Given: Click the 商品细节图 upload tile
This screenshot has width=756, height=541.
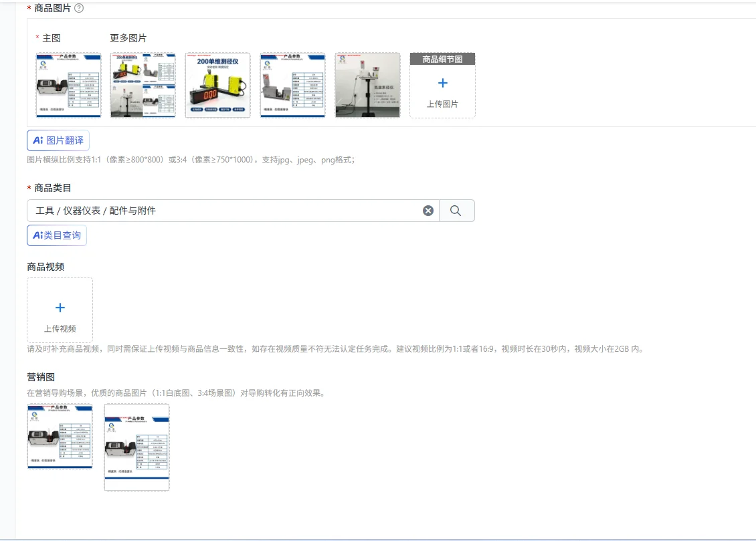Looking at the screenshot, I should (443, 86).
